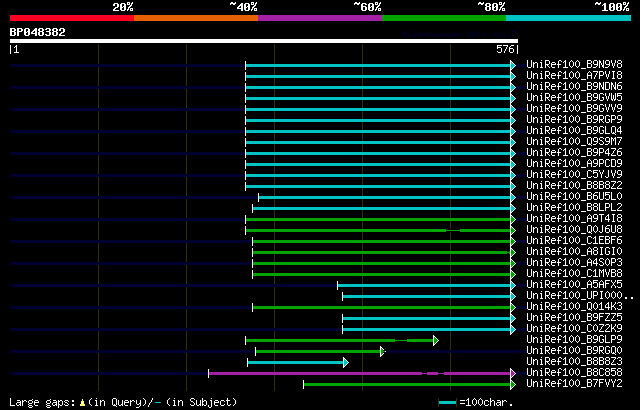Click the UniRef100_B7FVY2 hit name
The height and width of the screenshot is (410, 640).
coord(574,384)
